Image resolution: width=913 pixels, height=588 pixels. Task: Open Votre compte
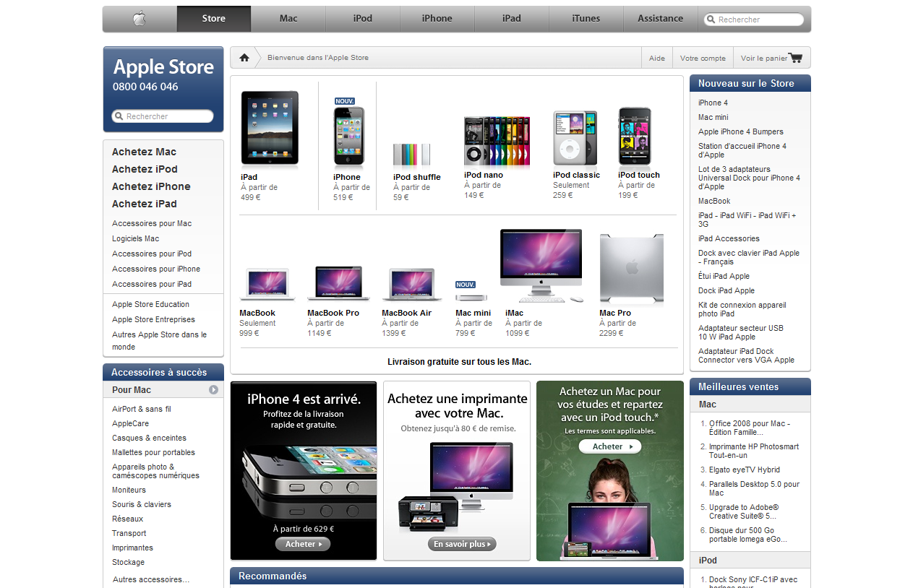click(x=703, y=58)
